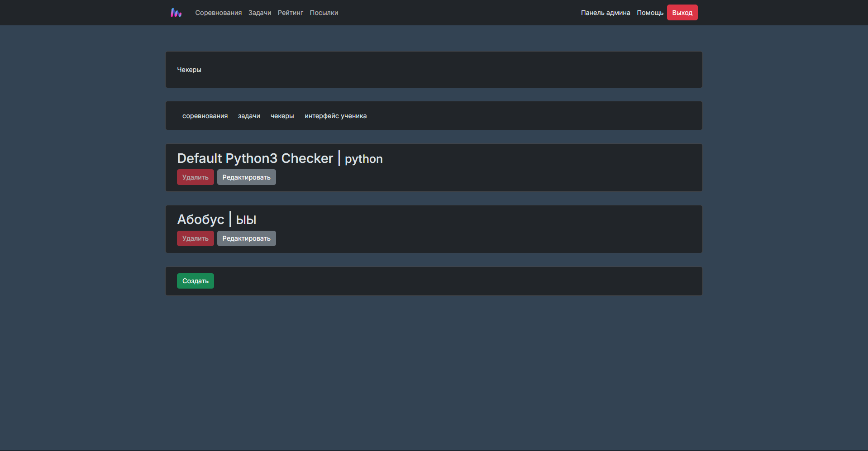Switch to the задачи admin tab

(249, 116)
